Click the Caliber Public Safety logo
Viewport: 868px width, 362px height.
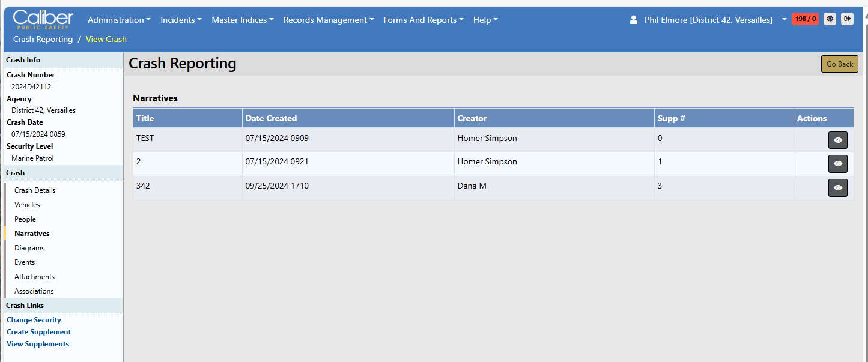[43, 19]
